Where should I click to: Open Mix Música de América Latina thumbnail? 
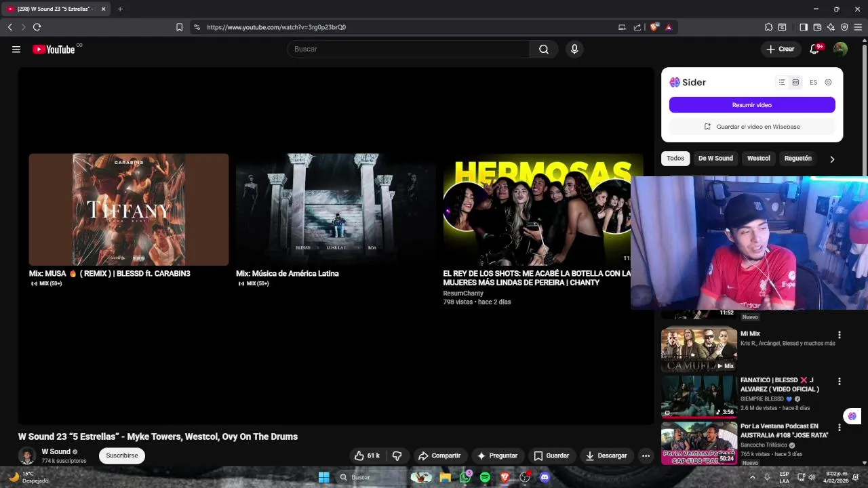(x=336, y=209)
